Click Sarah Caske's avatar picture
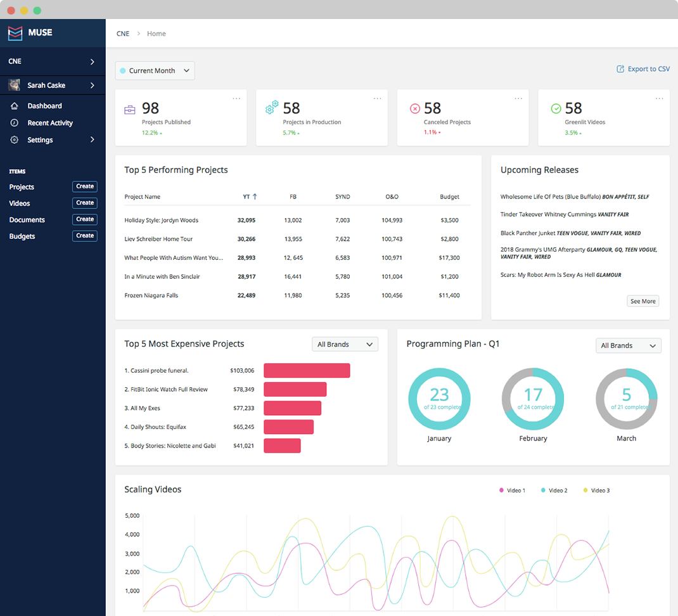Screen dimensions: 678x616 (x=15, y=85)
